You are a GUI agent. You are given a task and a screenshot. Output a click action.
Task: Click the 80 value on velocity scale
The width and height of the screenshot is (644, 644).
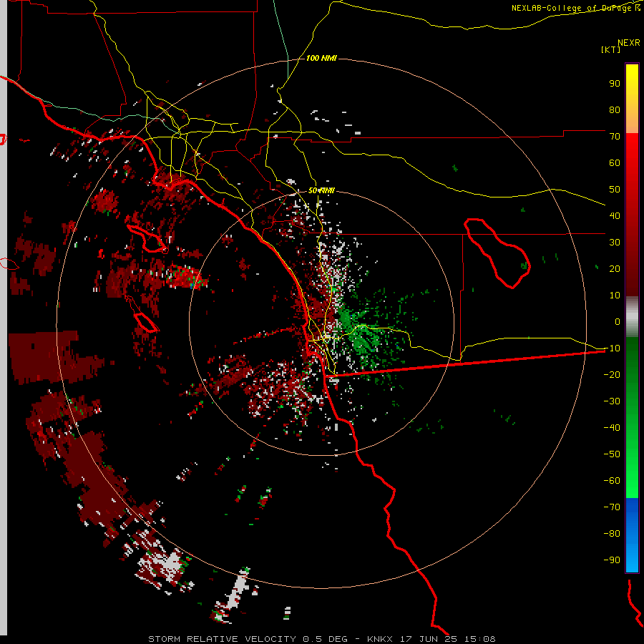click(x=615, y=109)
